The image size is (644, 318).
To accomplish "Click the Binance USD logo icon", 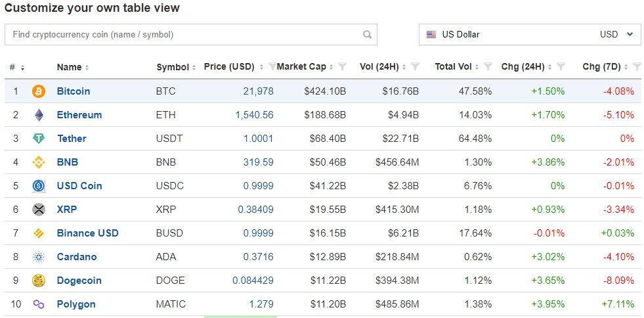I will [x=39, y=233].
